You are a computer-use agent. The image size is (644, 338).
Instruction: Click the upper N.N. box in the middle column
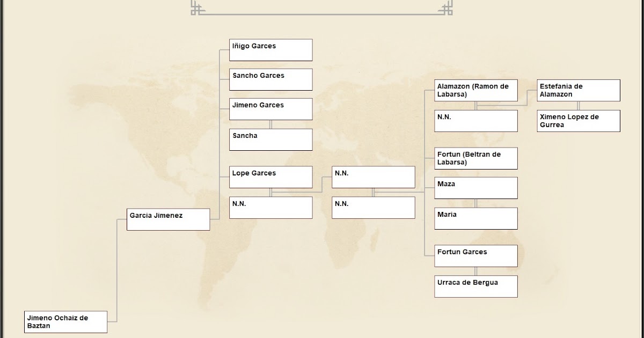click(x=373, y=177)
